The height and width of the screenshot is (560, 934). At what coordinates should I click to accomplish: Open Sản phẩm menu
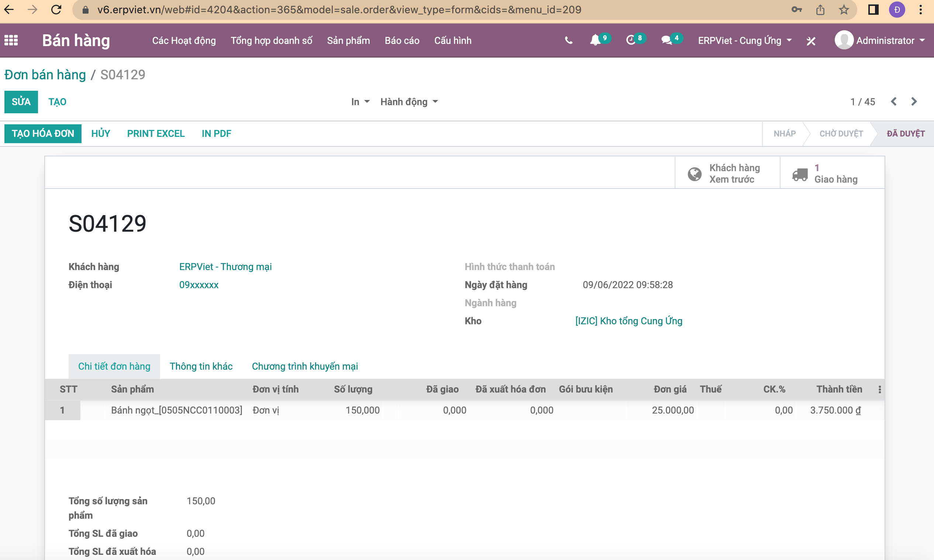[x=349, y=40]
